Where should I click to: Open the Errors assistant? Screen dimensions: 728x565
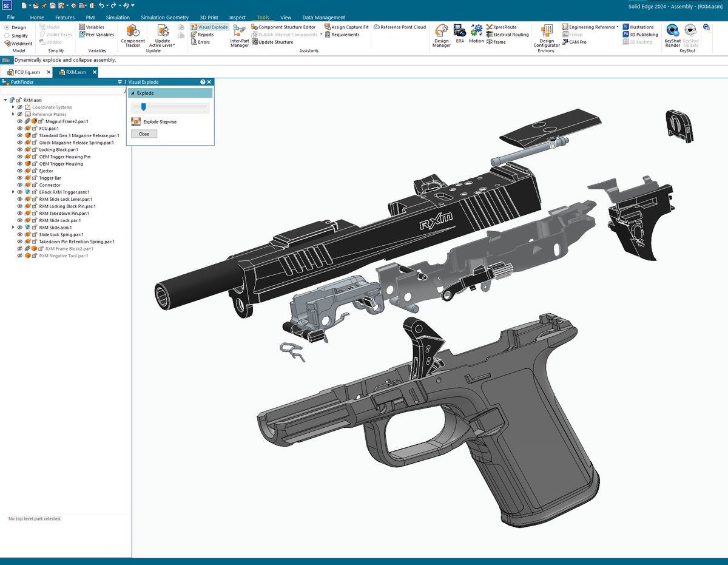coord(200,42)
